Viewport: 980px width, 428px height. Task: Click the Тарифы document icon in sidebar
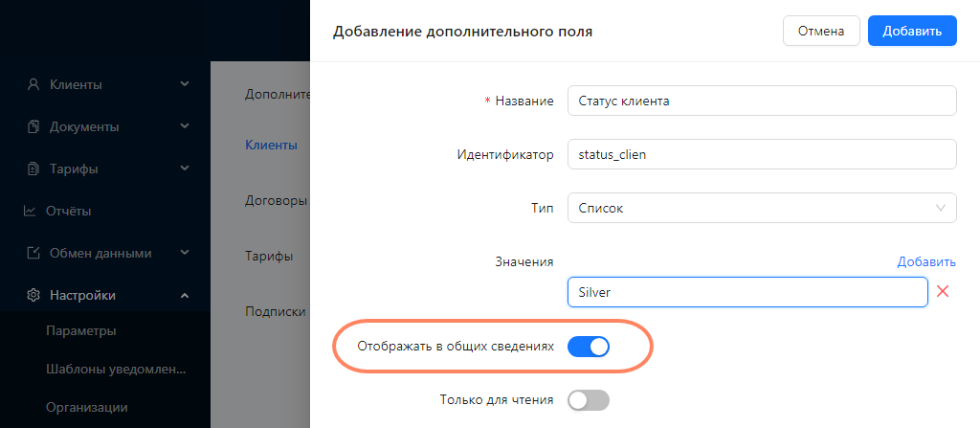click(x=33, y=169)
